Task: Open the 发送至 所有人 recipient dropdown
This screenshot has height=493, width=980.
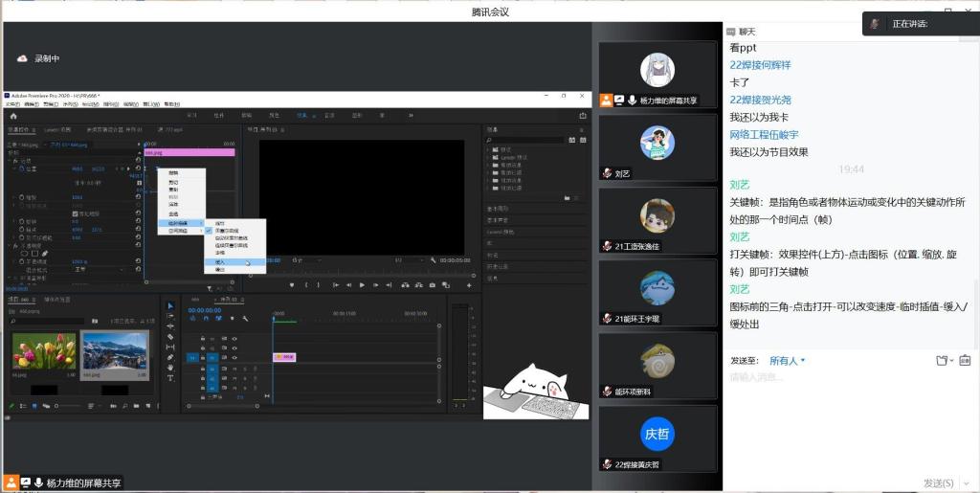Action: click(789, 361)
